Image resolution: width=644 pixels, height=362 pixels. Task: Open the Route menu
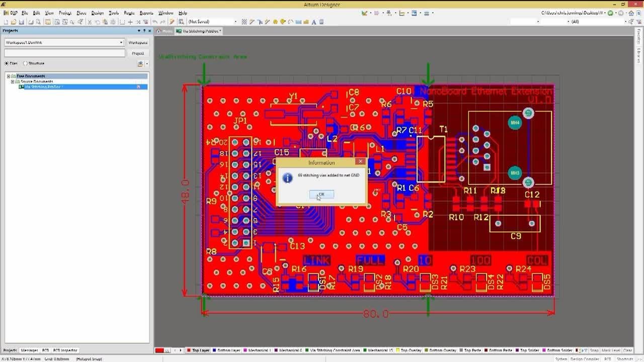pos(129,13)
